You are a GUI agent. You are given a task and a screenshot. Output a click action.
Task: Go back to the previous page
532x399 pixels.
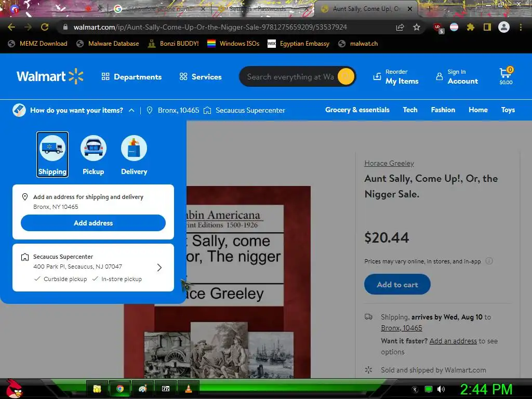[11, 27]
